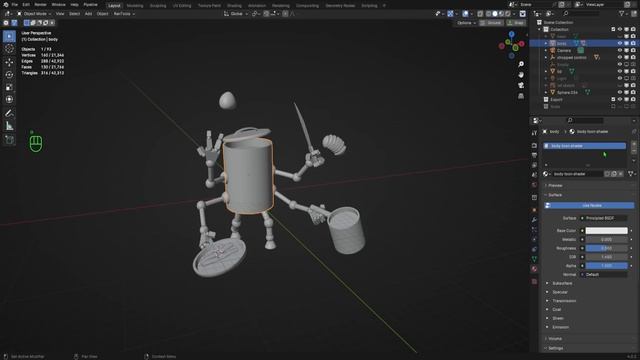Open the Surface shader Principled BSDF dropdown
640x360 pixels.
tap(604, 218)
